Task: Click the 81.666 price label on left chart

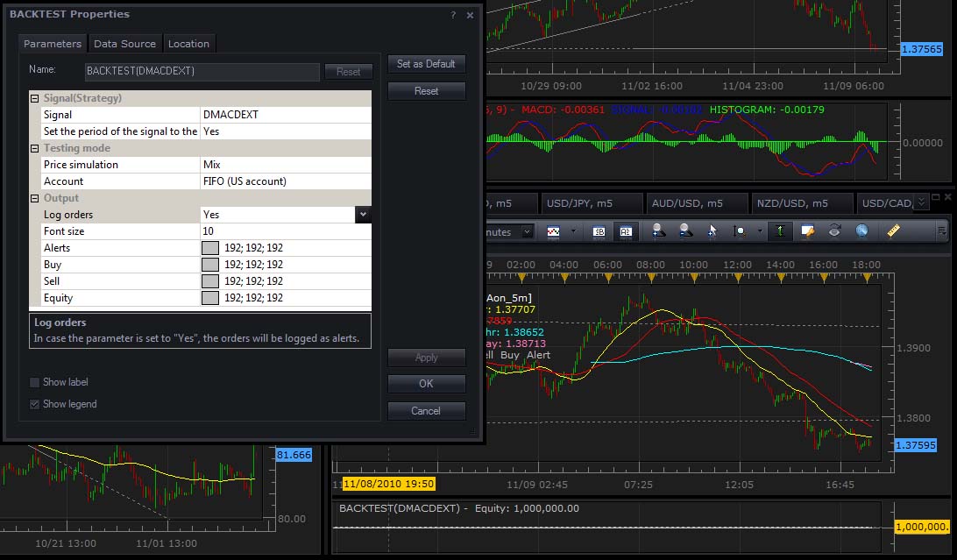Action: click(x=294, y=455)
